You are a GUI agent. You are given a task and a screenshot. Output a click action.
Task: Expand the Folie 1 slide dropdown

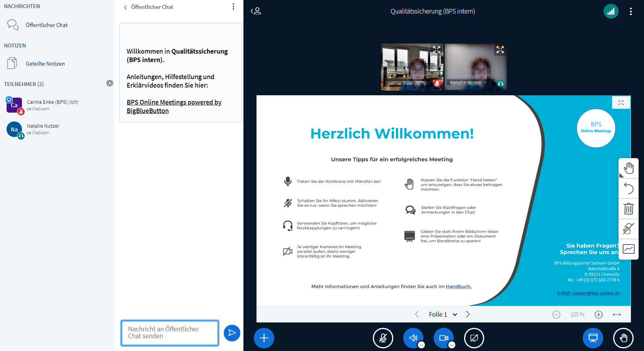(x=455, y=315)
